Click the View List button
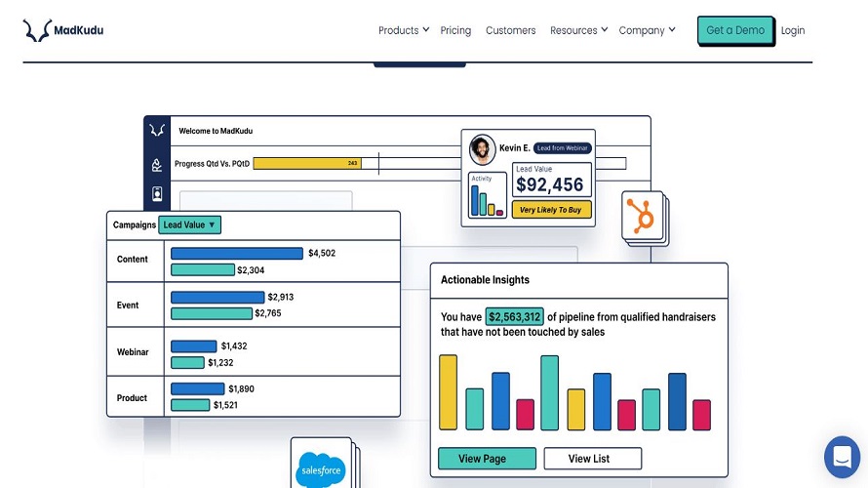 point(592,459)
